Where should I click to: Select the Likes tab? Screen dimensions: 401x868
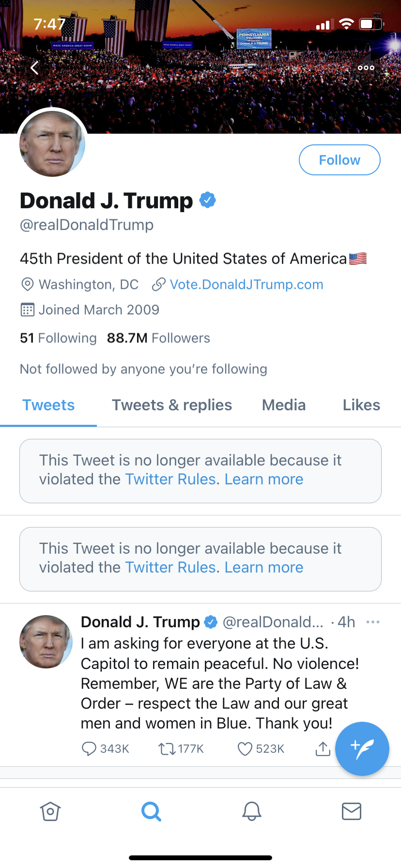coord(361,405)
